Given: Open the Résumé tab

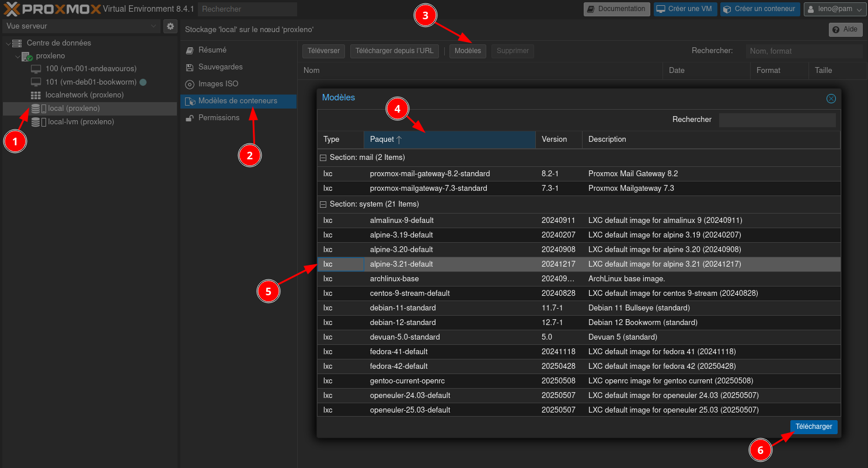Looking at the screenshot, I should (x=212, y=50).
